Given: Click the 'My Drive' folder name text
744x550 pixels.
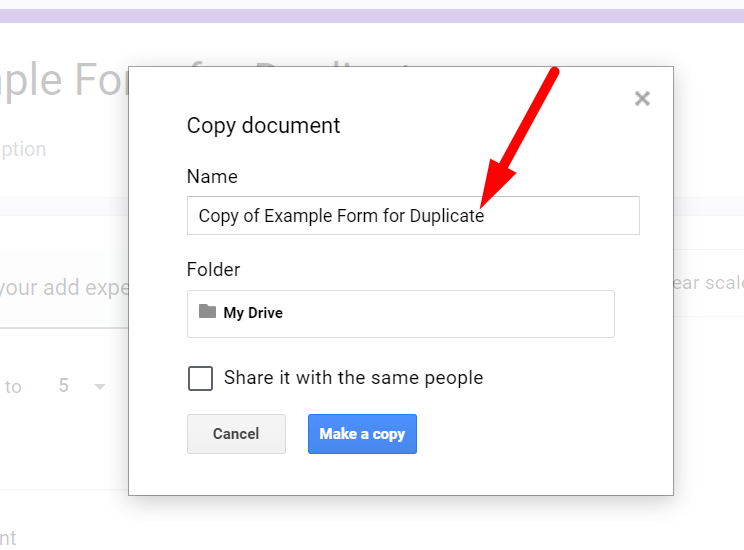Looking at the screenshot, I should (253, 313).
